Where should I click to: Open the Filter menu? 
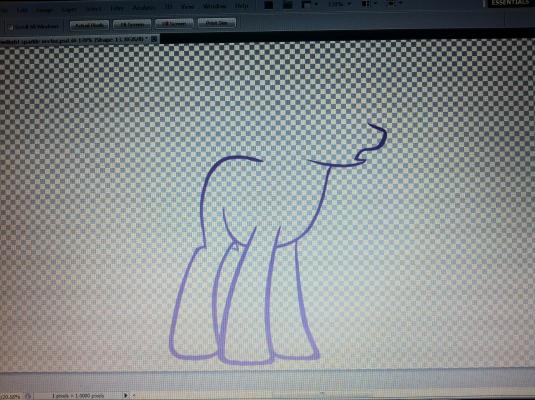(x=117, y=8)
